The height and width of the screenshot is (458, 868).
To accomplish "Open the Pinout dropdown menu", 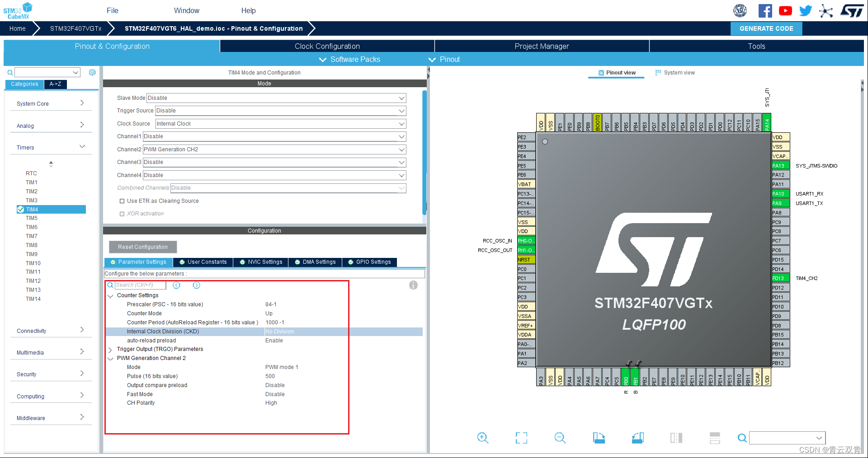I will [444, 60].
